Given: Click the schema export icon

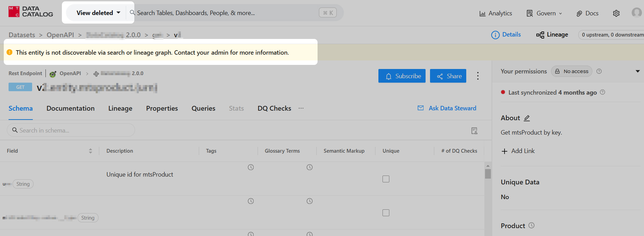Looking at the screenshot, I should tap(474, 131).
